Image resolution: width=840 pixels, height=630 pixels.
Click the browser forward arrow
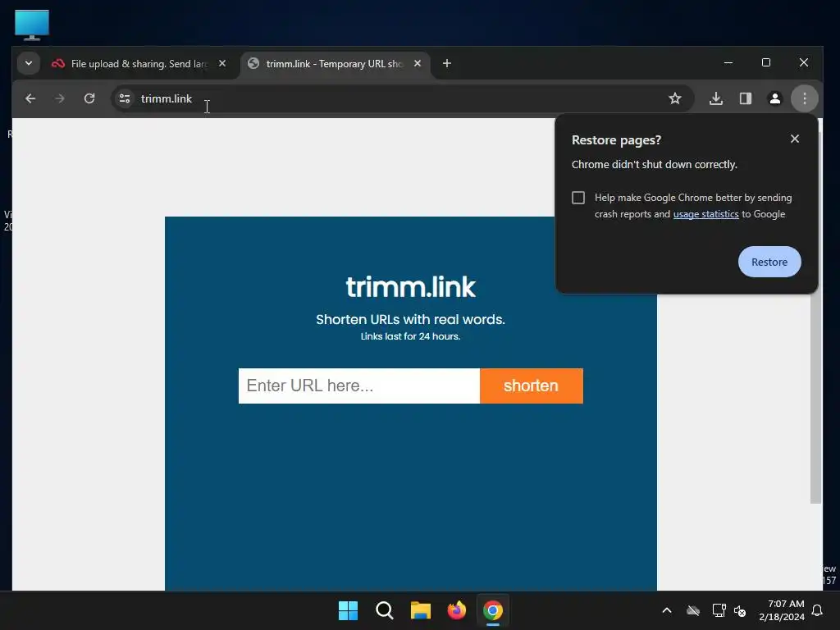[59, 98]
